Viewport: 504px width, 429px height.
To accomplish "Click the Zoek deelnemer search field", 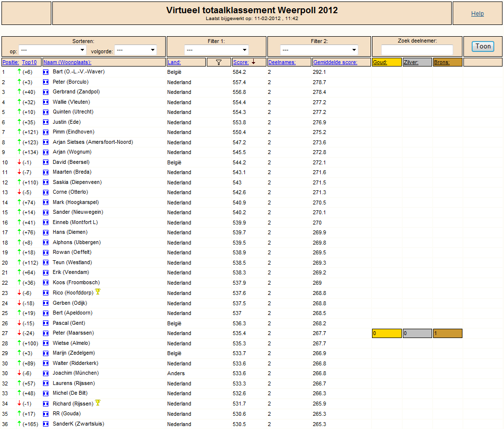I will 417,50.
